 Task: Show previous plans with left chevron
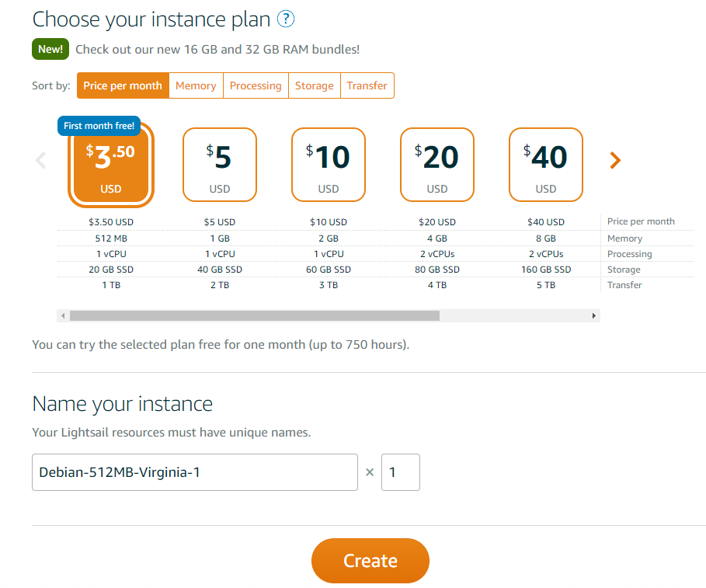pos(41,161)
